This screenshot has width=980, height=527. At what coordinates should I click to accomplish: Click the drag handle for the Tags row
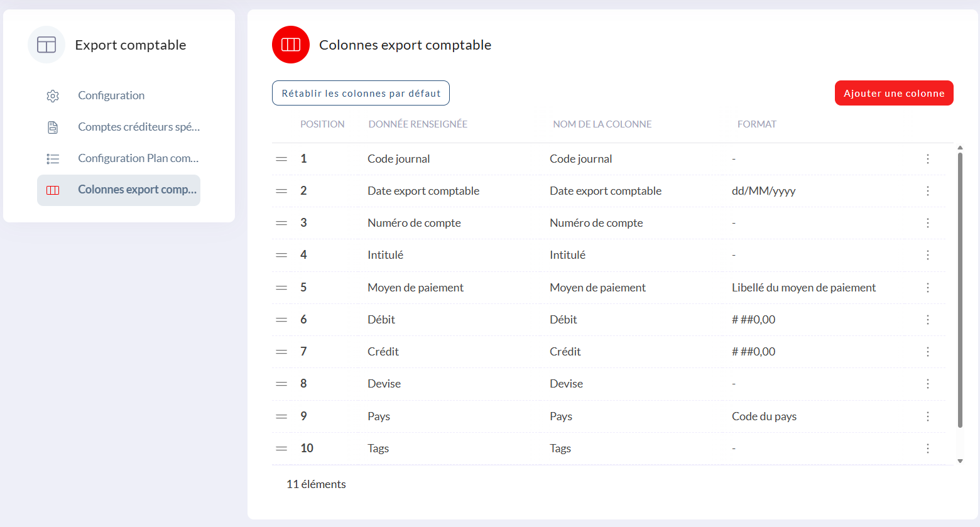(281, 448)
